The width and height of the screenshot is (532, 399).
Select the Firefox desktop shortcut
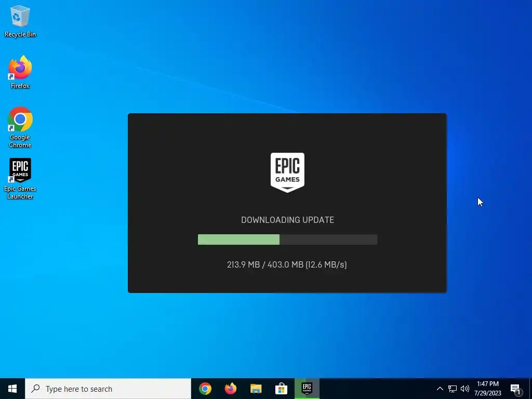(20, 72)
